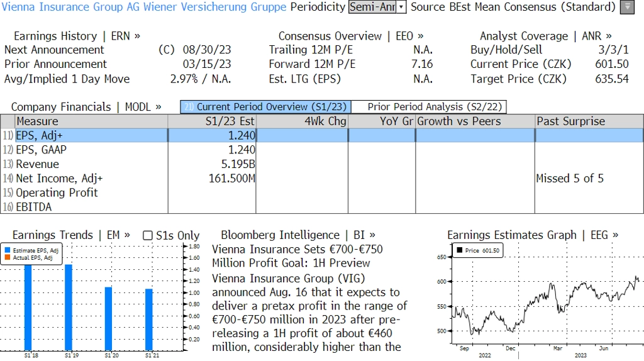Viewport: 644px width, 361px height.
Task: Click Next Announcement date 08/30/23
Action: [x=207, y=50]
